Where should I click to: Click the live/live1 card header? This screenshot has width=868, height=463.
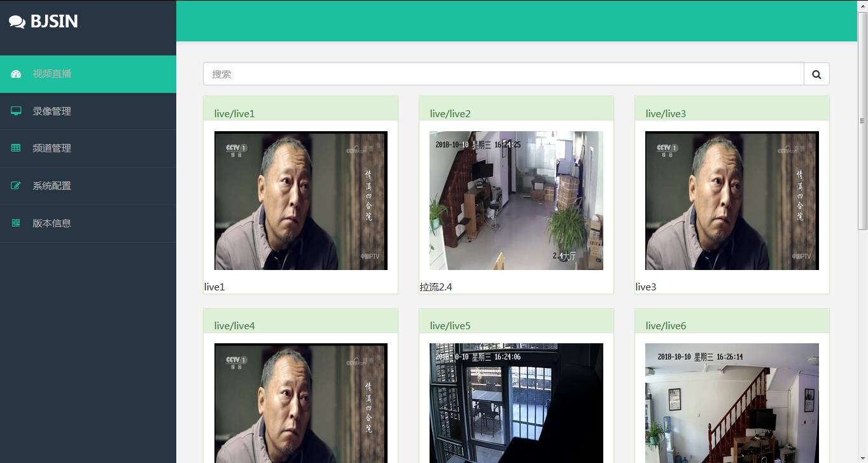coord(300,108)
